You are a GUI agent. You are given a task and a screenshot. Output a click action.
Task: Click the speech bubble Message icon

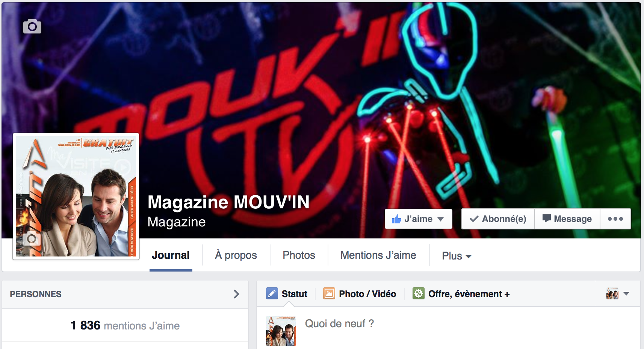[547, 219]
